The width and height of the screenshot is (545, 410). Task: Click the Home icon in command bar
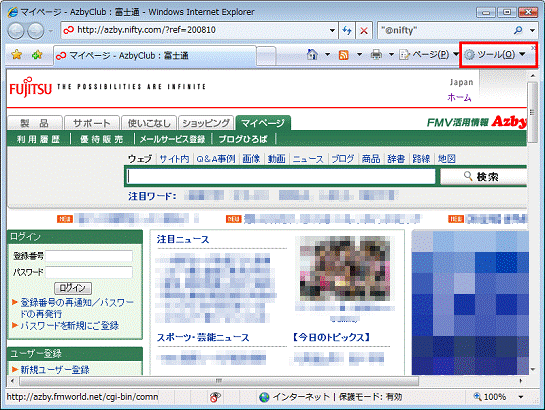[x=312, y=55]
